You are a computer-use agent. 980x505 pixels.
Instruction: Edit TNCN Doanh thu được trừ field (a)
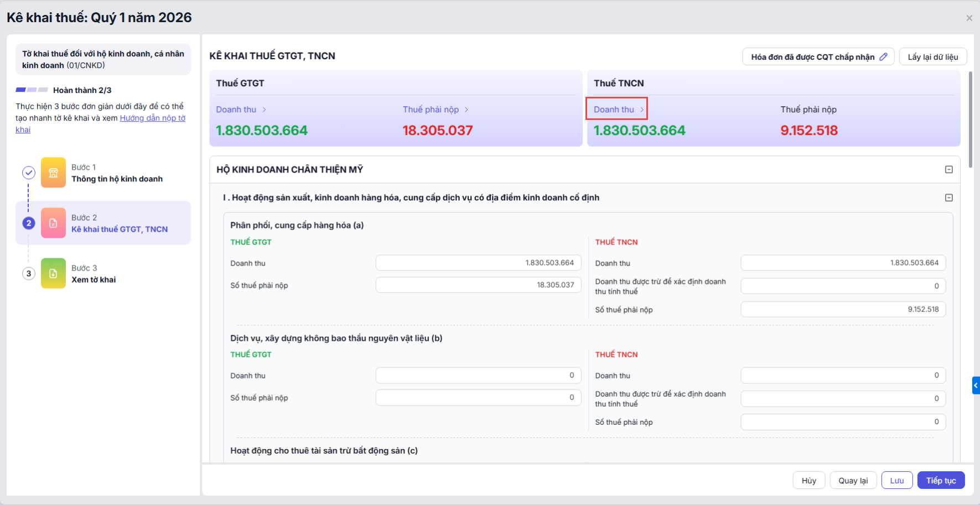click(x=843, y=286)
